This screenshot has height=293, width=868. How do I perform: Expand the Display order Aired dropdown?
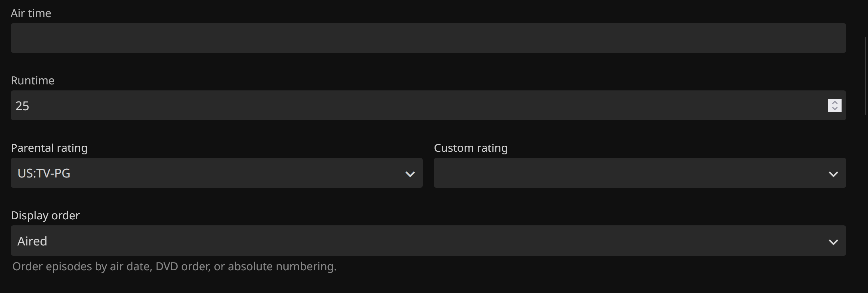click(428, 241)
